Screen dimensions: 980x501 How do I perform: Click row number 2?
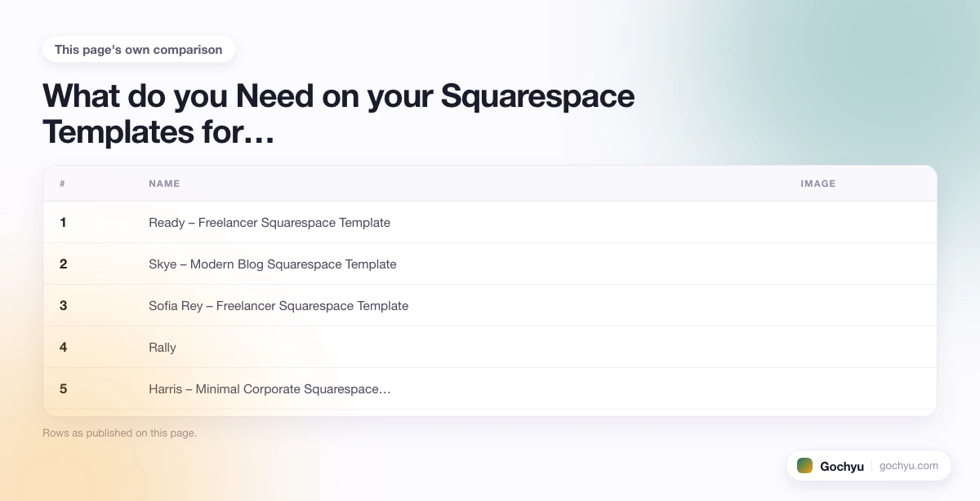pos(63,264)
